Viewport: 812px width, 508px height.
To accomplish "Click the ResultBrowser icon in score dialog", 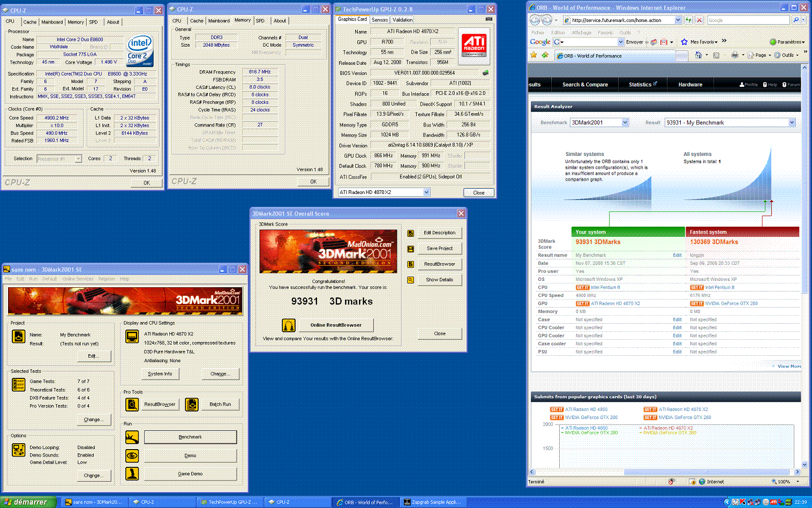I will point(410,264).
